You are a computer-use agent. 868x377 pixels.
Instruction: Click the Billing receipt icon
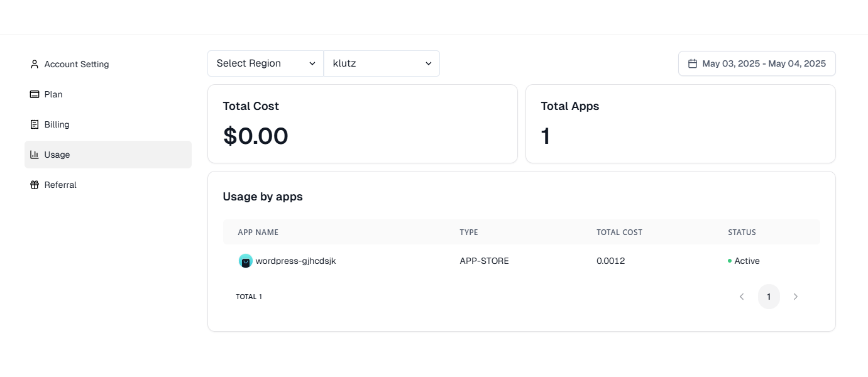pos(35,124)
